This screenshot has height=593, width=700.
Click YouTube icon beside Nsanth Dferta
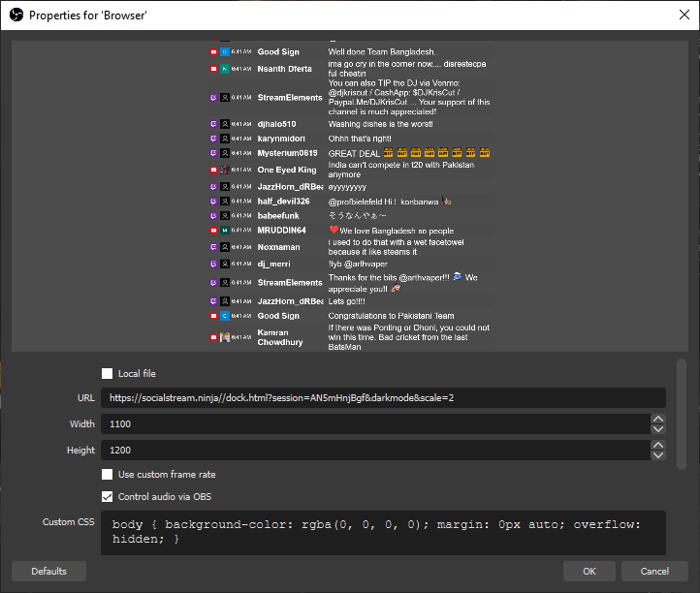(x=213, y=69)
